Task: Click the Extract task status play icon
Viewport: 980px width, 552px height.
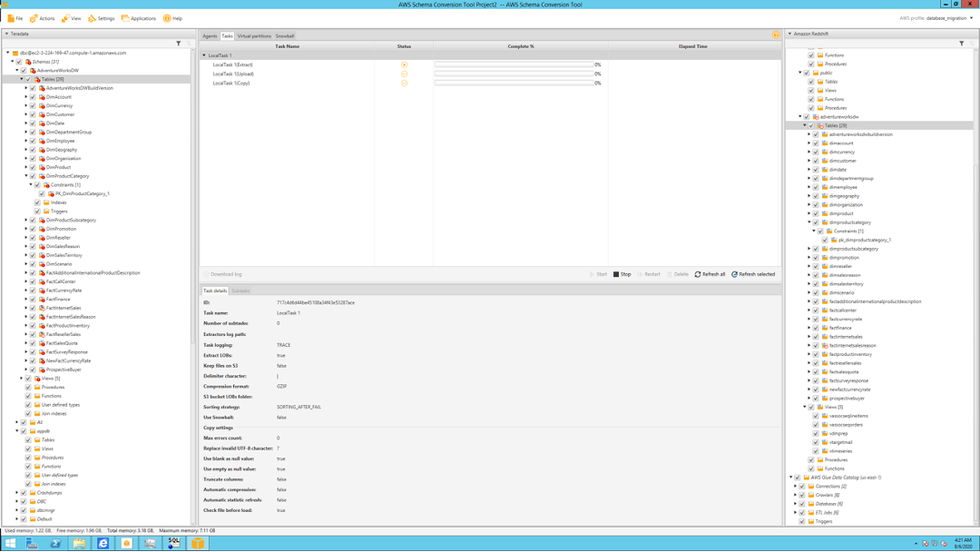Action: 404,65
